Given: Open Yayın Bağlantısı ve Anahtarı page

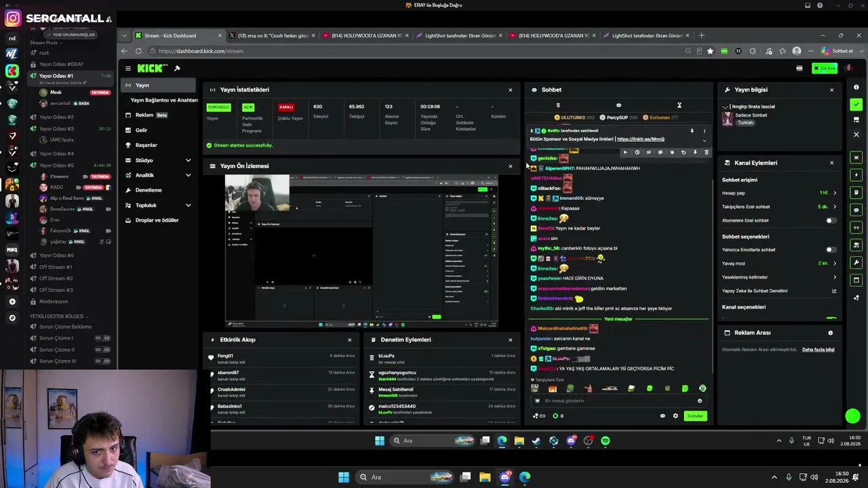Looking at the screenshot, I should (x=164, y=100).
